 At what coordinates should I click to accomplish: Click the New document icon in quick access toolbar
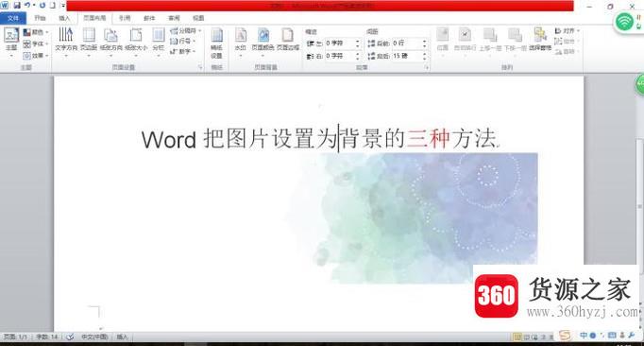53,6
